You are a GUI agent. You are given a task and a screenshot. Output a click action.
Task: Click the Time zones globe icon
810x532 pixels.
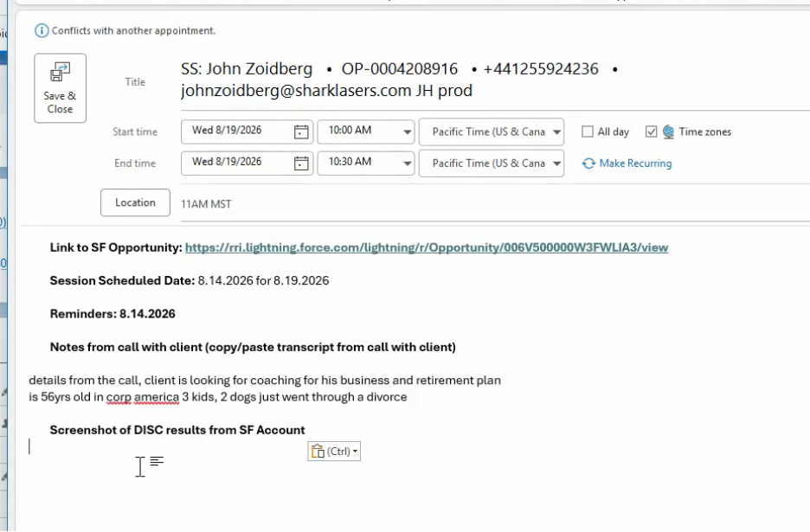point(668,131)
